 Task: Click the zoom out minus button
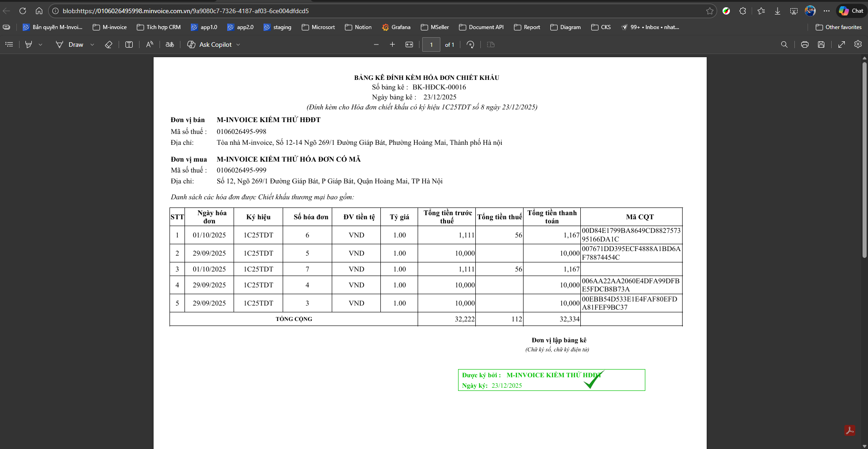point(376,44)
